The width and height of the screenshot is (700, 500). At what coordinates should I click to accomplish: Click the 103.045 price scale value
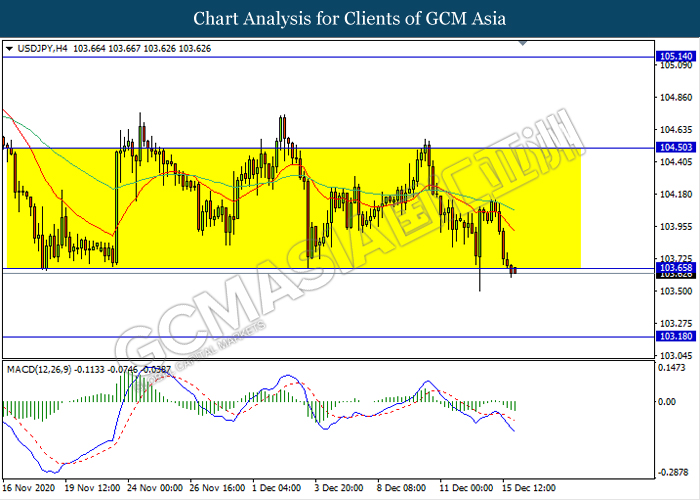click(x=676, y=355)
